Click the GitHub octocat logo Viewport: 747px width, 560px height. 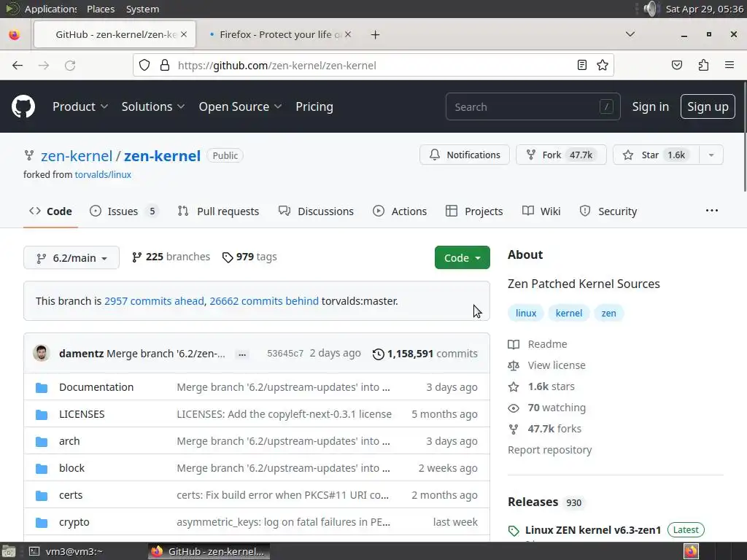(23, 106)
